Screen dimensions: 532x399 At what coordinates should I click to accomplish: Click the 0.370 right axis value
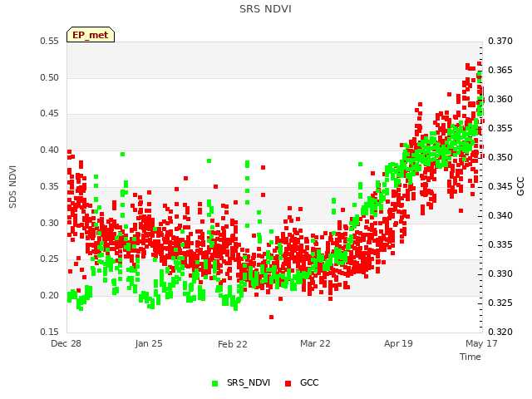500,41
